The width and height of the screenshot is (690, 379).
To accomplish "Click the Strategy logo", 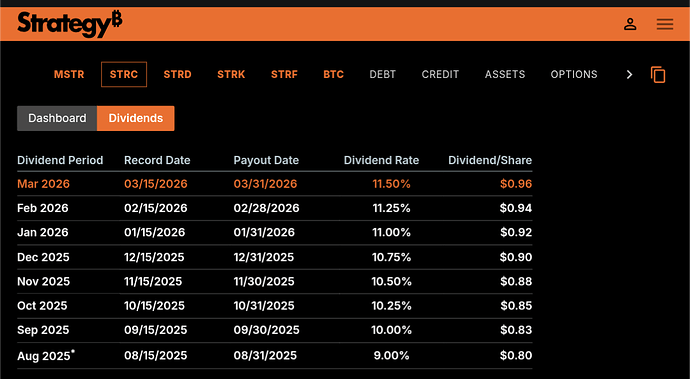I will [70, 24].
